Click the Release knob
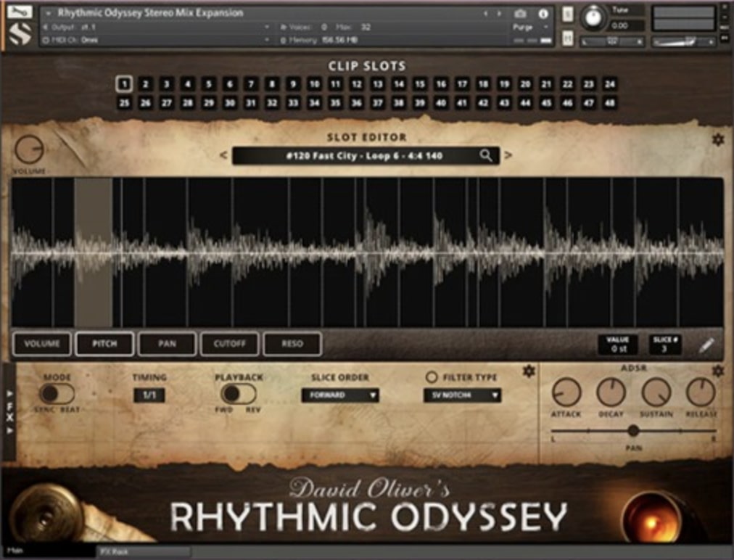This screenshot has width=734, height=560. [x=701, y=392]
